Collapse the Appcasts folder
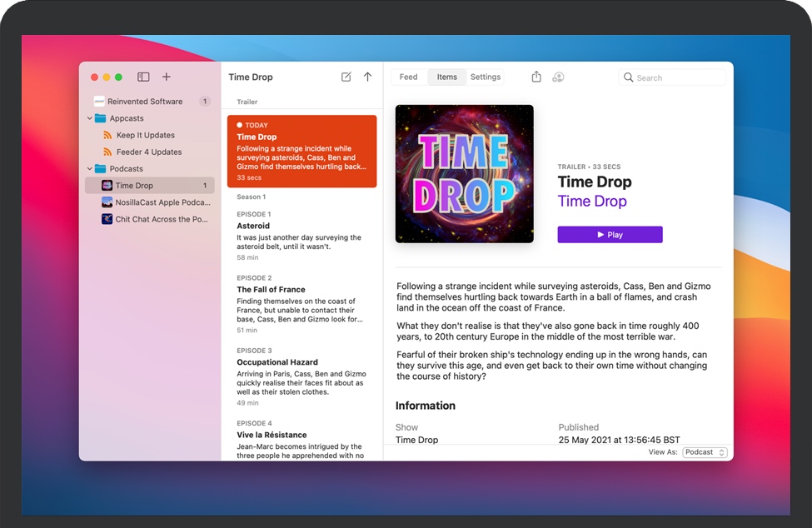This screenshot has width=812, height=528. 90,118
